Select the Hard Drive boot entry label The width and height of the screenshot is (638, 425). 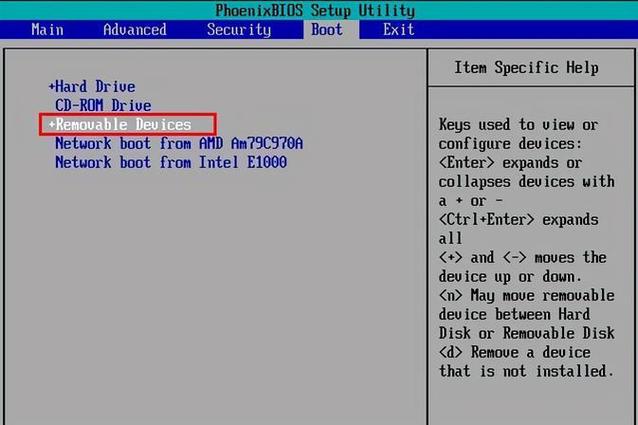click(x=95, y=87)
